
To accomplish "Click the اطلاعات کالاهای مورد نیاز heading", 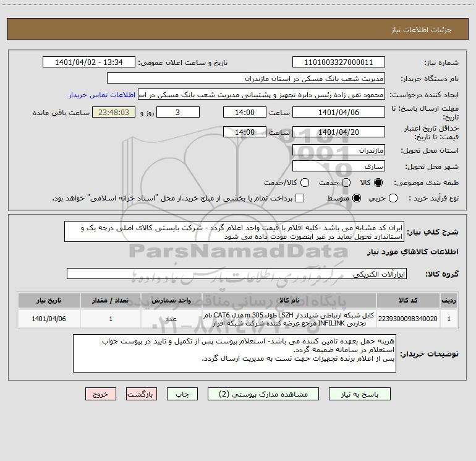I will pyautogui.click(x=412, y=252).
